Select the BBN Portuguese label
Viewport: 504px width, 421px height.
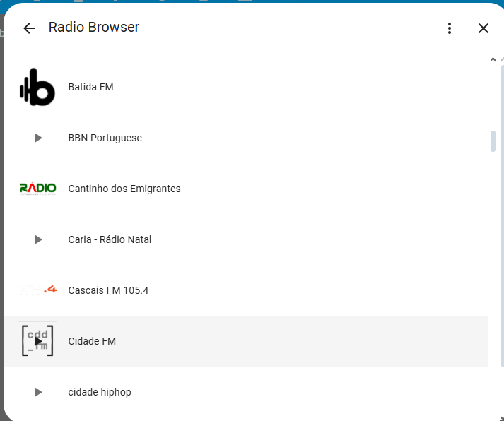click(x=105, y=138)
